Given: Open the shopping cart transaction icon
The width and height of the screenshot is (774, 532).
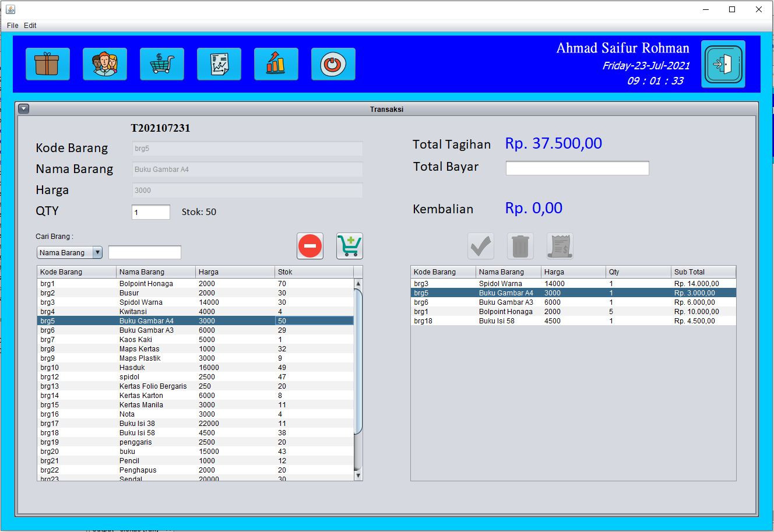Looking at the screenshot, I should click(x=161, y=64).
